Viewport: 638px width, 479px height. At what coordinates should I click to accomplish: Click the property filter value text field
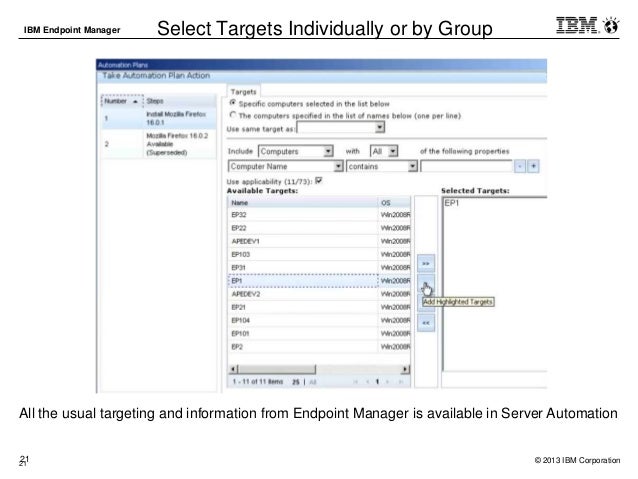(x=466, y=166)
